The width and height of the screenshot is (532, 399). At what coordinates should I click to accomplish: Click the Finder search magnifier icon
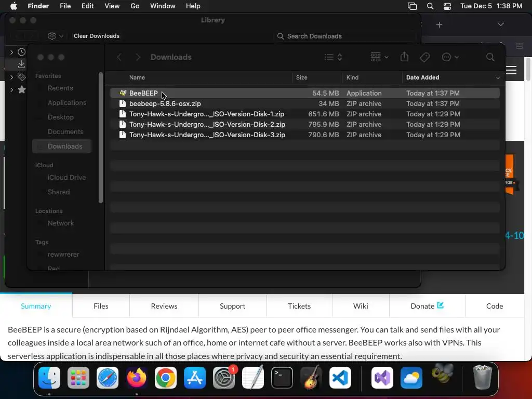[490, 57]
